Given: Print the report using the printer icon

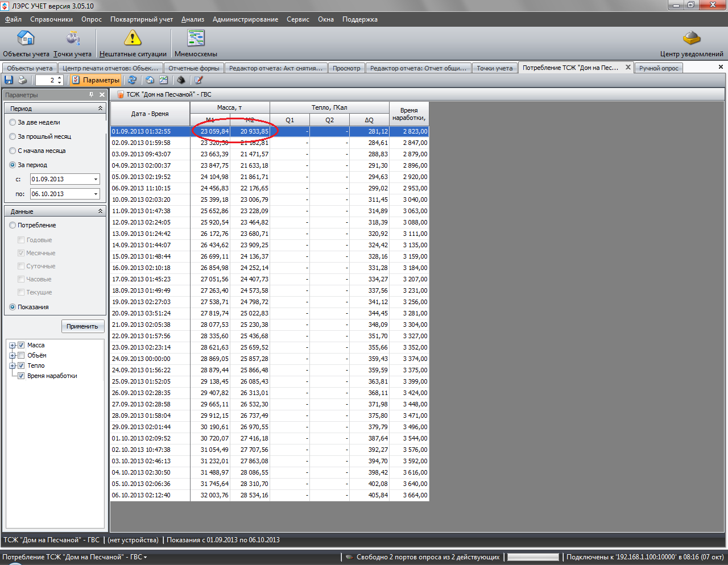Looking at the screenshot, I should pyautogui.click(x=22, y=80).
